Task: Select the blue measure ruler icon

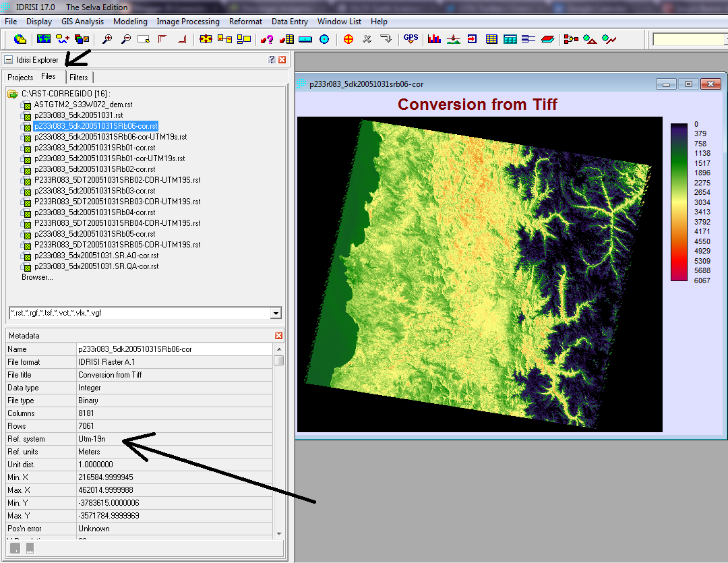Action: pyautogui.click(x=305, y=39)
